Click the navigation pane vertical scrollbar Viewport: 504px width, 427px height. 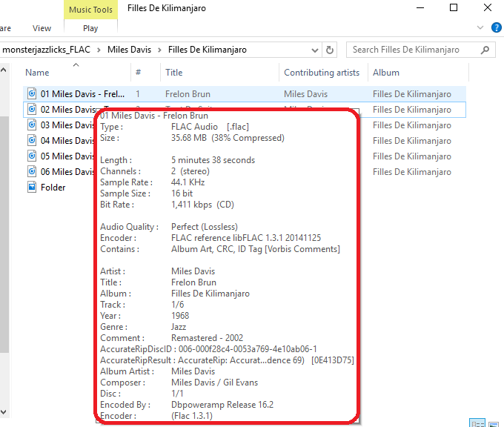coord(4,222)
